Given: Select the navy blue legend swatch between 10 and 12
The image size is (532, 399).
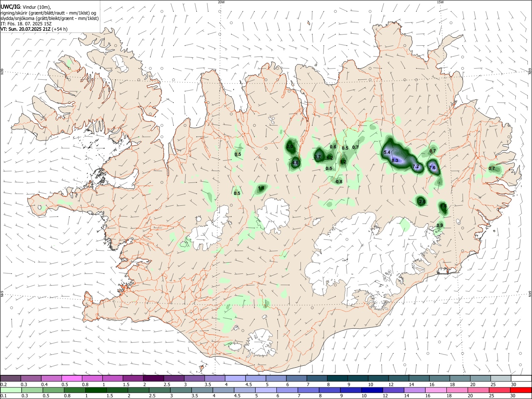Looking at the screenshot, I should coord(372,390).
